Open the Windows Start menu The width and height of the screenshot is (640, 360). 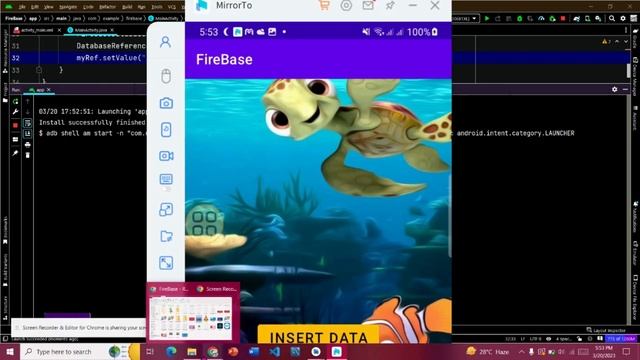(x=10, y=351)
